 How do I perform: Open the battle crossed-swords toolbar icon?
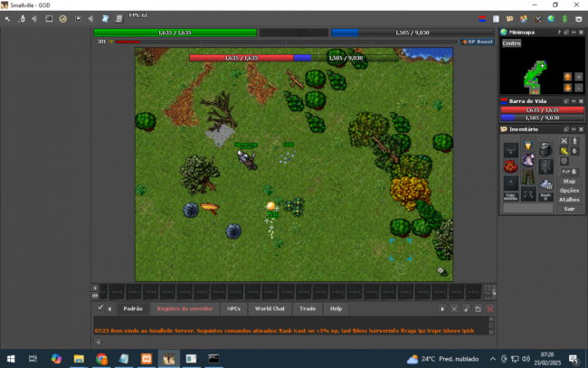537,19
